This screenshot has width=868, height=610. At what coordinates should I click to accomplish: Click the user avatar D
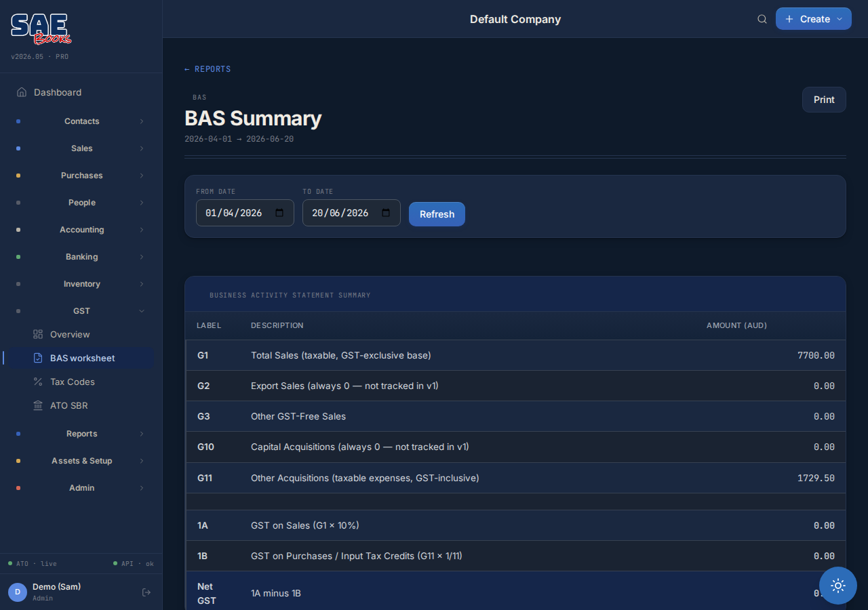coord(18,592)
